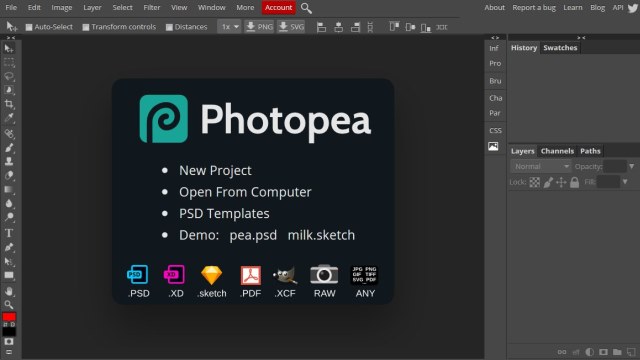640x360 pixels.
Task: Toggle lock position icon in Layers
Action: pos(561,182)
